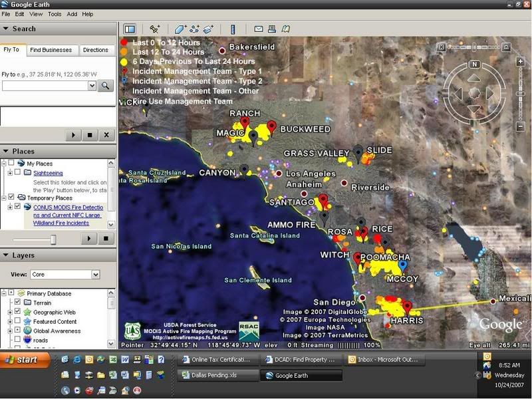Click the BUCKWEED fire red placemark
This screenshot has height=399, width=532.
(x=271, y=127)
